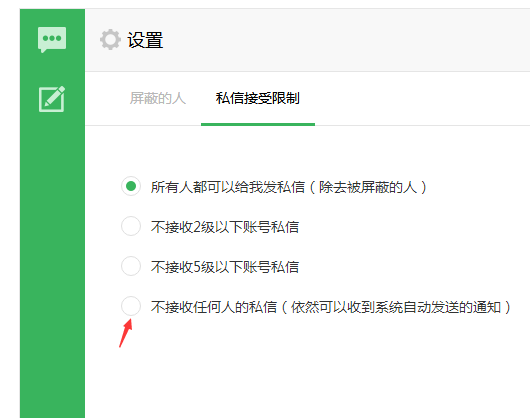Switch to the 屏蔽的人 tab
Screen dimensions: 530x418
(158, 98)
